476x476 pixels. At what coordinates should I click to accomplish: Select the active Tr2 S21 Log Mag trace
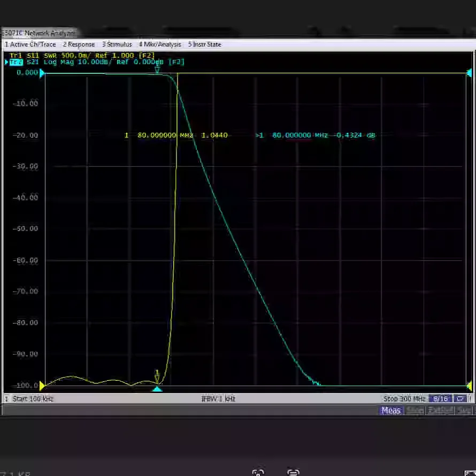96,62
